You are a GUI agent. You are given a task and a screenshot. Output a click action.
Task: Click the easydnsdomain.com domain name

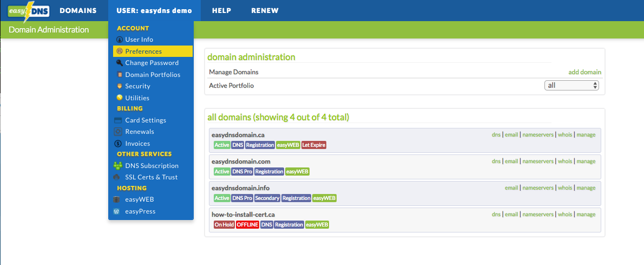tap(241, 161)
